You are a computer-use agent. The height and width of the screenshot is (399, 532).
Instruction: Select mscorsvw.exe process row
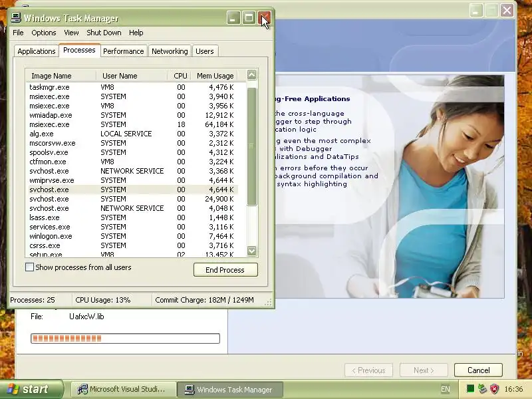click(x=132, y=143)
